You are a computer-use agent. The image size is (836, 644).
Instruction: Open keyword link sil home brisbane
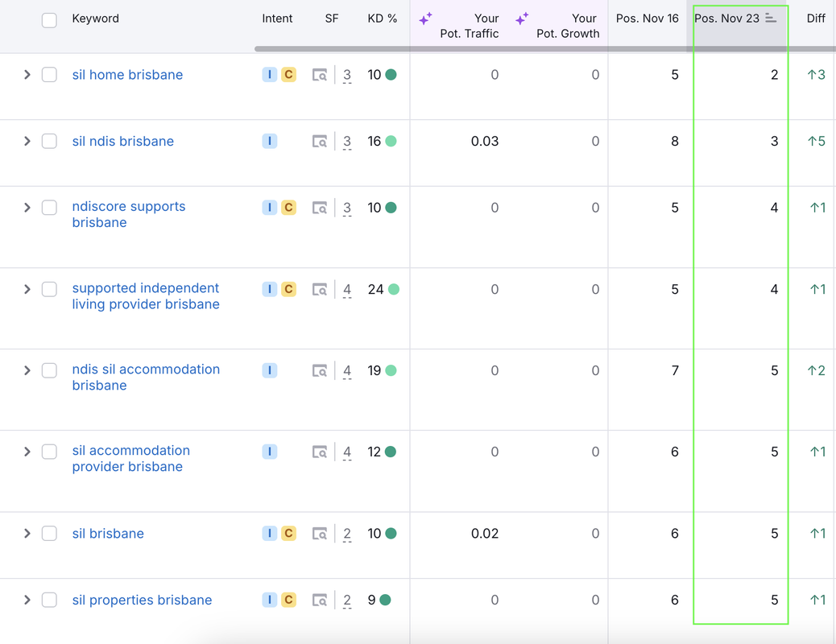point(127,75)
